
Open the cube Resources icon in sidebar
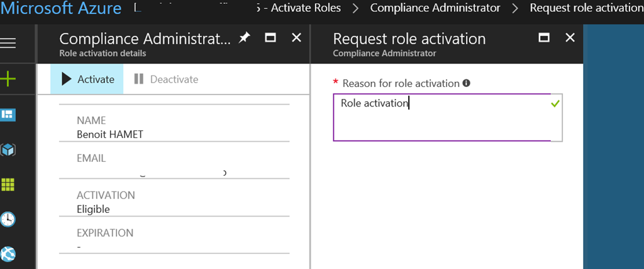tap(8, 150)
